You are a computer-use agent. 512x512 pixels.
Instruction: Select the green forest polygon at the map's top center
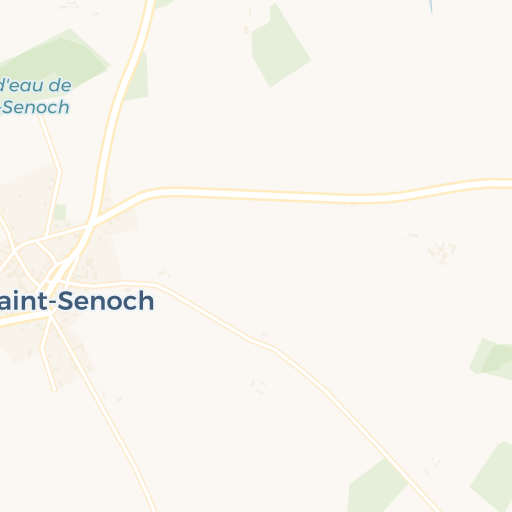tap(279, 47)
